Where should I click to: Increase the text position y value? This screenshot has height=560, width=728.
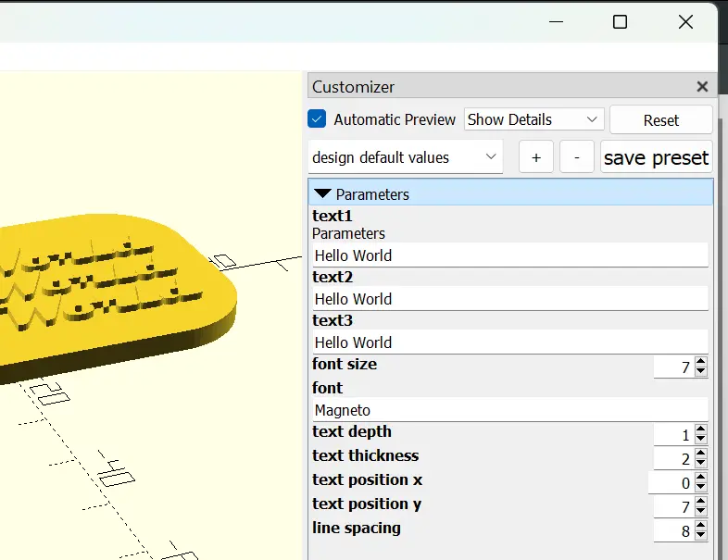(701, 502)
